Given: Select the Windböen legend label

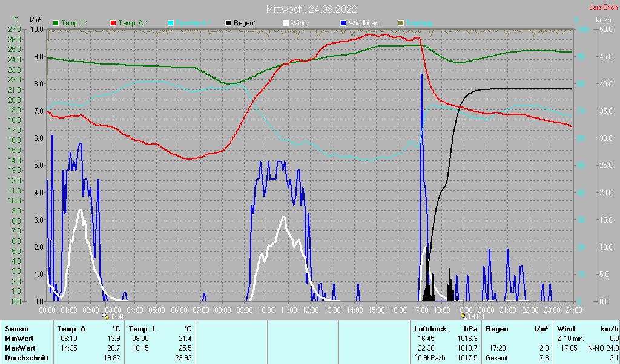Looking at the screenshot, I should coord(363,23).
